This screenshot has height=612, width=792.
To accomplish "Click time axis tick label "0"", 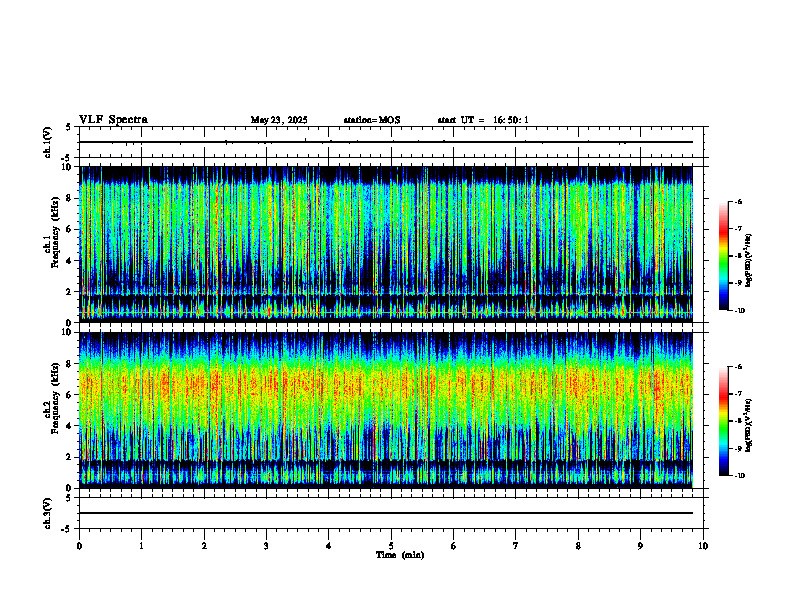I will point(79,546).
